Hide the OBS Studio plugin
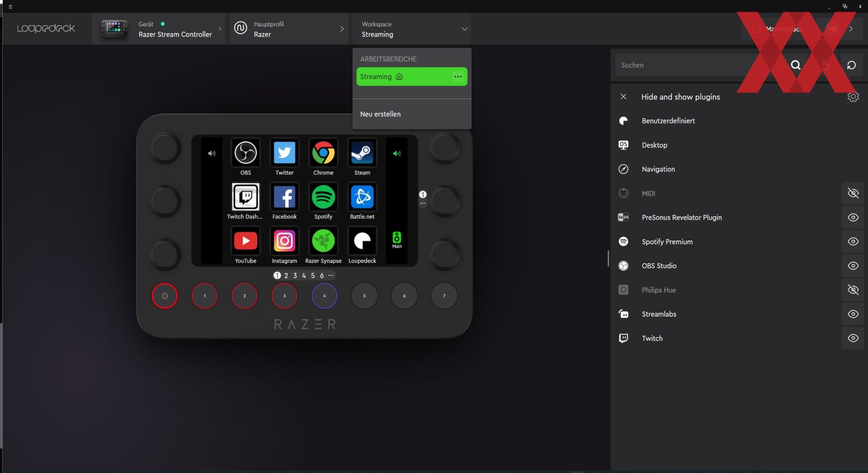The height and width of the screenshot is (473, 868). (853, 266)
